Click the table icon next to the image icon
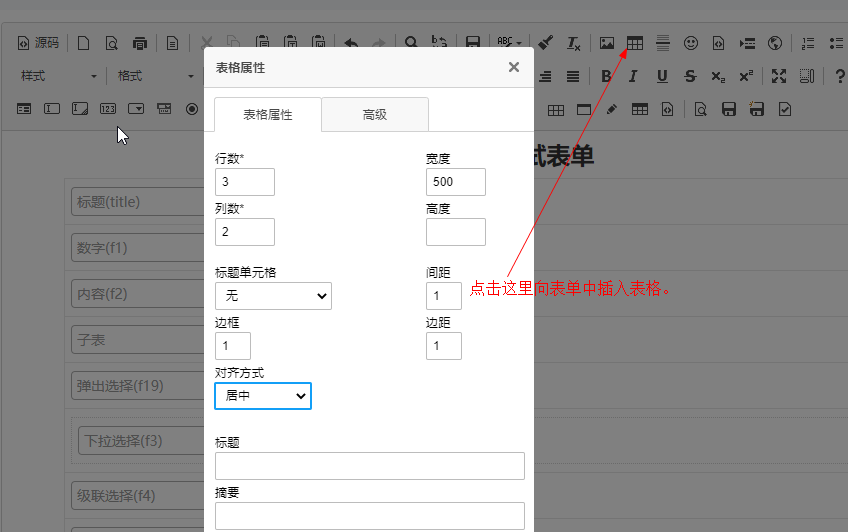The image size is (848, 532). (x=635, y=43)
